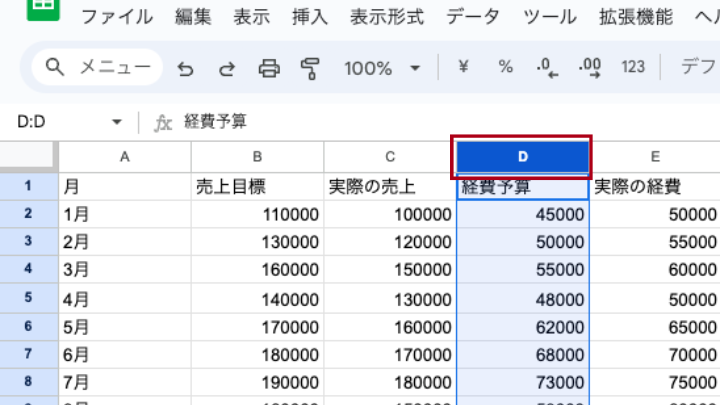Open the 100% zoom dropdown
Viewport: 720px width, 405px height.
tap(383, 68)
